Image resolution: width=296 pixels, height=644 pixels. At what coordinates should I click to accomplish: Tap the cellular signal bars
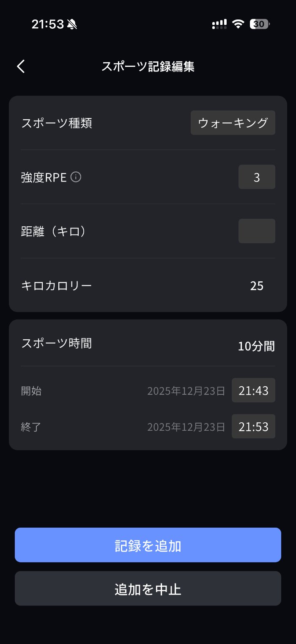coord(219,24)
